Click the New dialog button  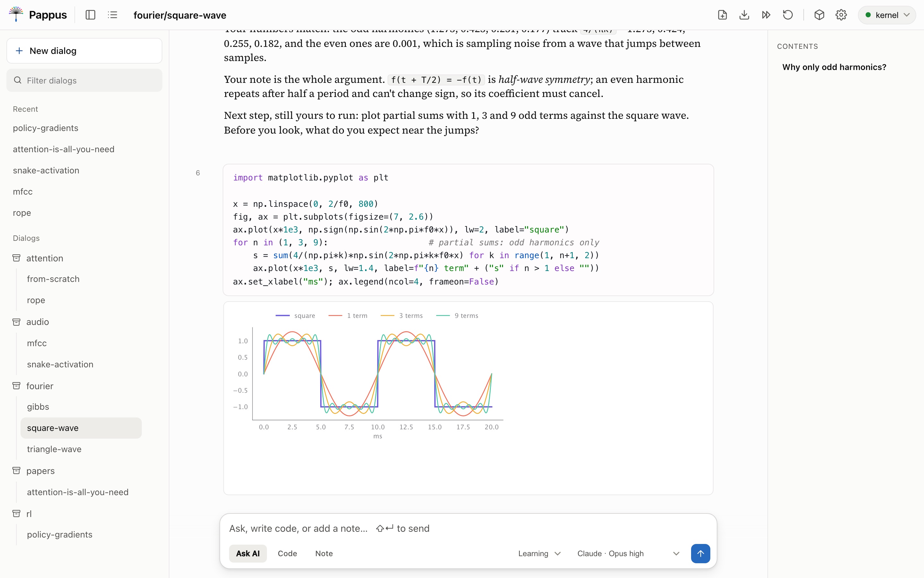84,51
